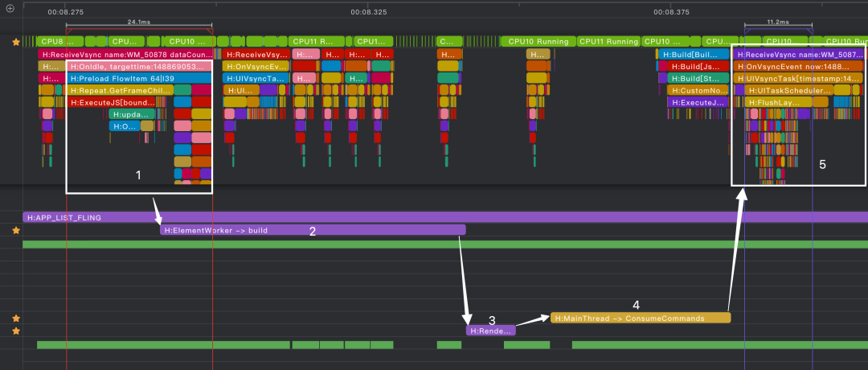Screen dimensions: 868x370
Task: Select the CPU11 R... slice
Action: point(316,42)
